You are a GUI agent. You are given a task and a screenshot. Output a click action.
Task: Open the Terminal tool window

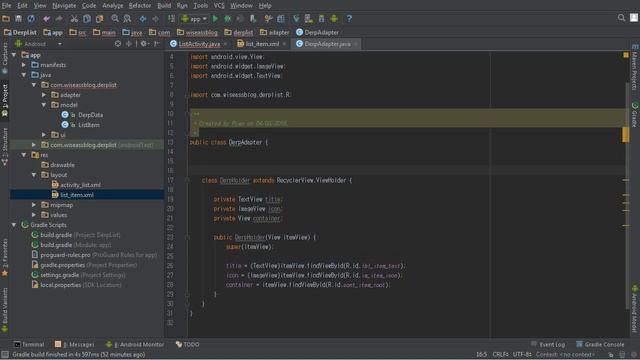click(29, 344)
